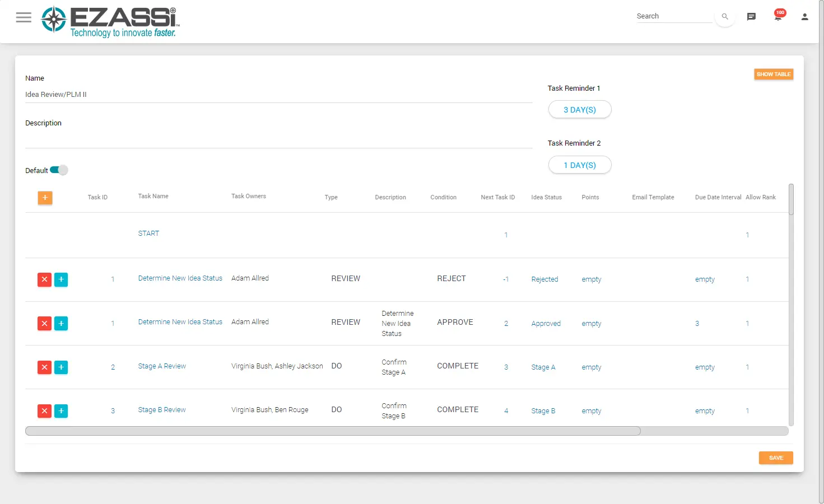Click DO type in Stage A Review row
Screen dimensions: 824x504
tap(337, 366)
